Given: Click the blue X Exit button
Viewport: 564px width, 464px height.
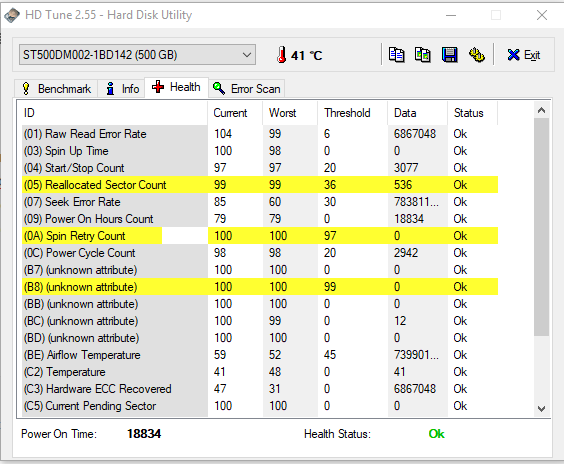Looking at the screenshot, I should pyautogui.click(x=523, y=55).
